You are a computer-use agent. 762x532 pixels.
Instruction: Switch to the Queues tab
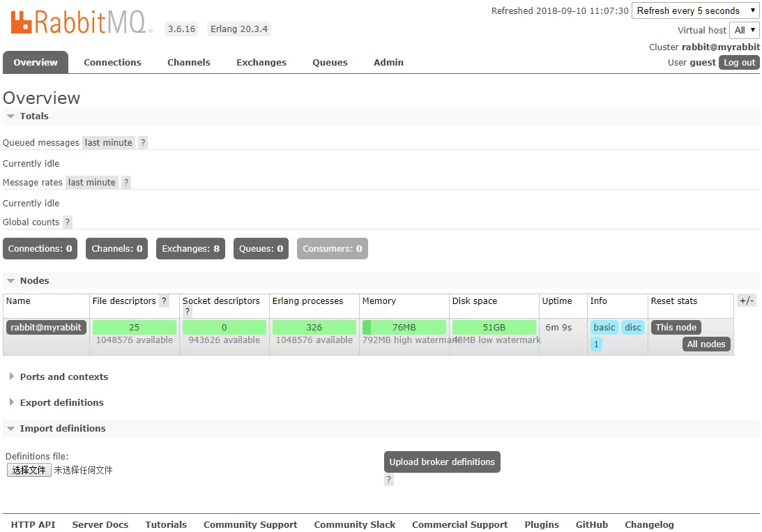(330, 62)
